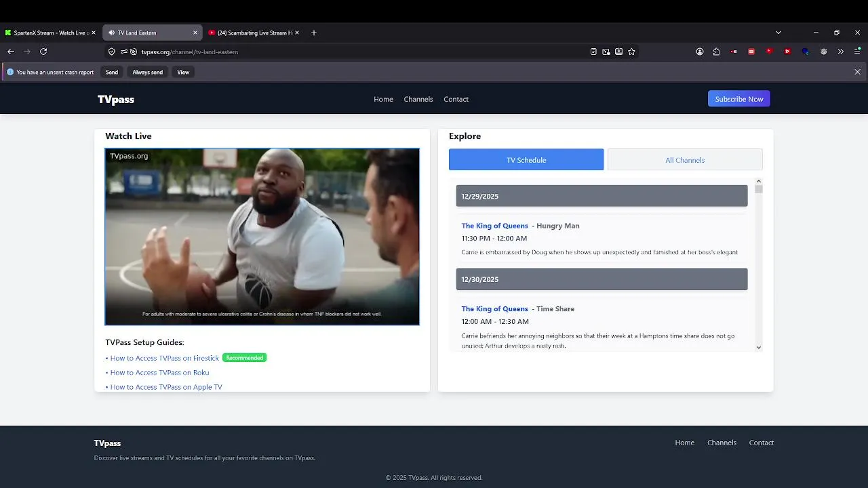Close the SpartanX Stream tab

(94, 33)
